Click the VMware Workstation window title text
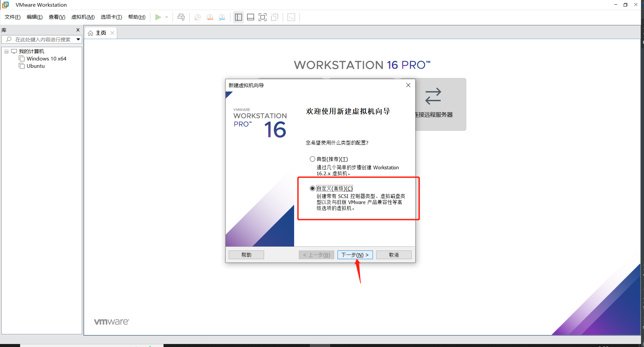644x347 pixels. click(41, 5)
